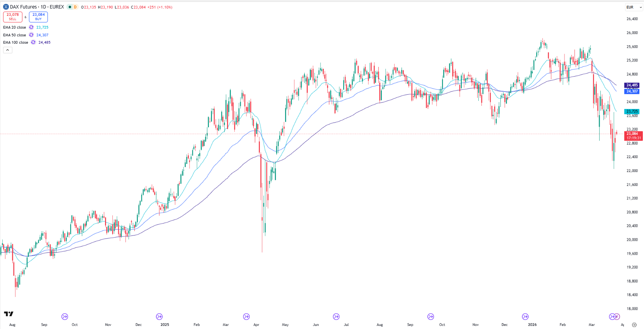Open chart settings gear at bottom right
The height and width of the screenshot is (329, 644).
pos(634,325)
